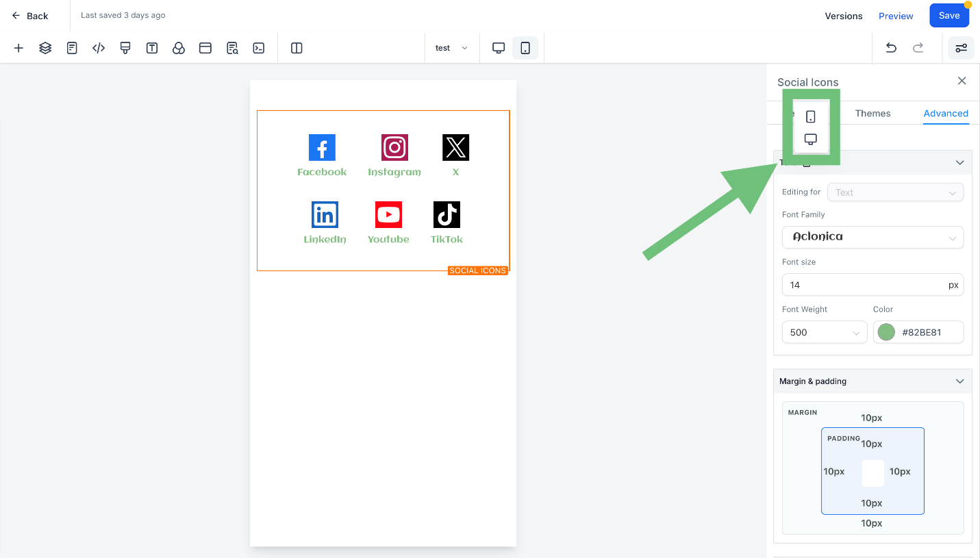Select the paint brush style icon
This screenshot has width=980, height=558.
(125, 48)
